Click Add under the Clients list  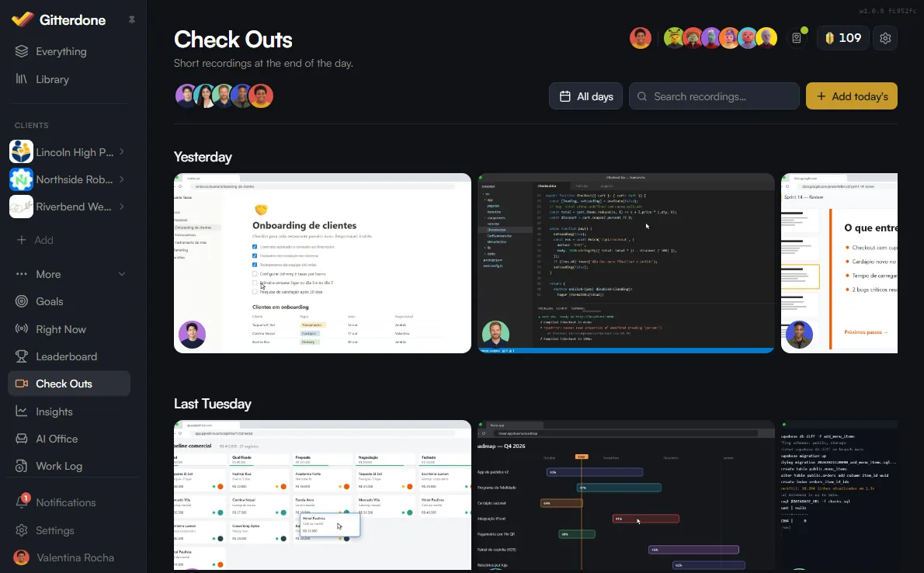coord(36,240)
